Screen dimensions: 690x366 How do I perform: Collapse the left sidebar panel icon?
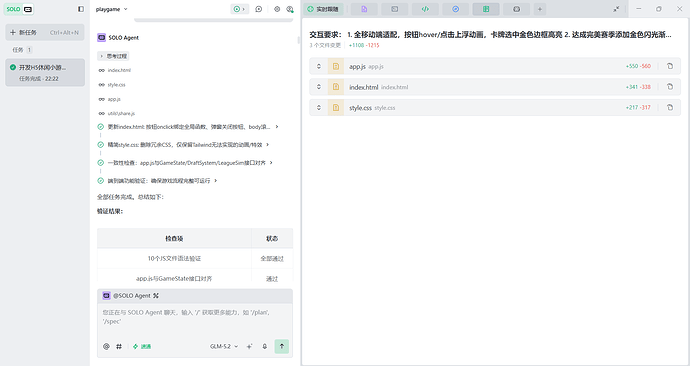pos(81,9)
